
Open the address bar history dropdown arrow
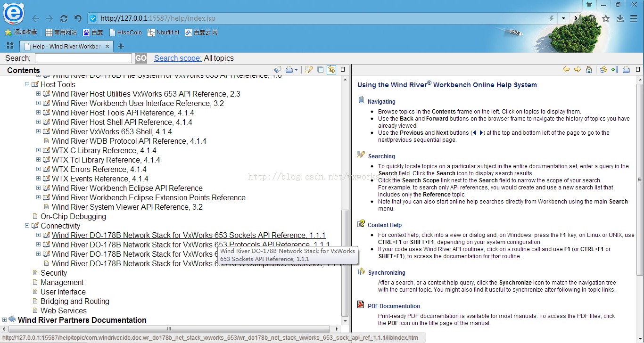pyautogui.click(x=563, y=18)
